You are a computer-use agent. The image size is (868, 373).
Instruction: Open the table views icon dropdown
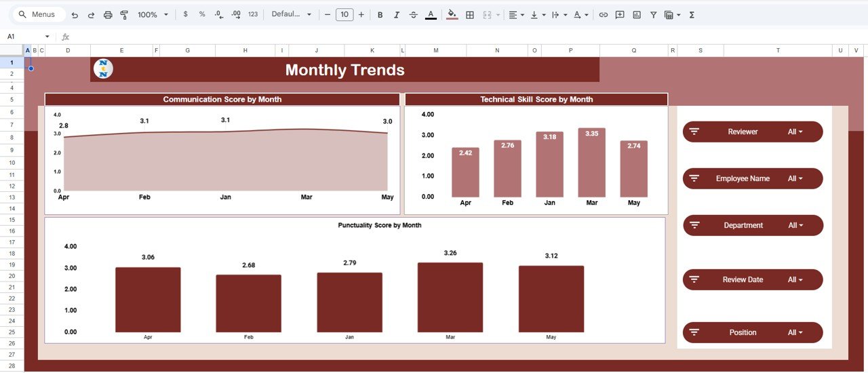[672, 14]
